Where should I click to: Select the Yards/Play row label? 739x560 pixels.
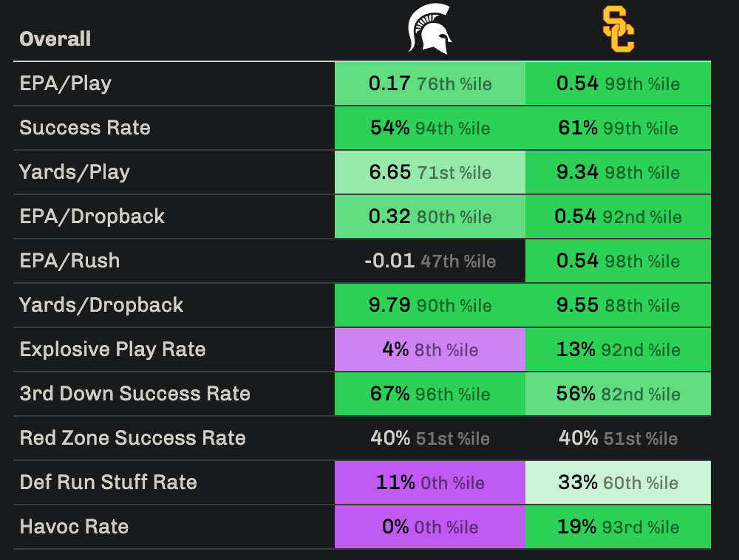75,172
